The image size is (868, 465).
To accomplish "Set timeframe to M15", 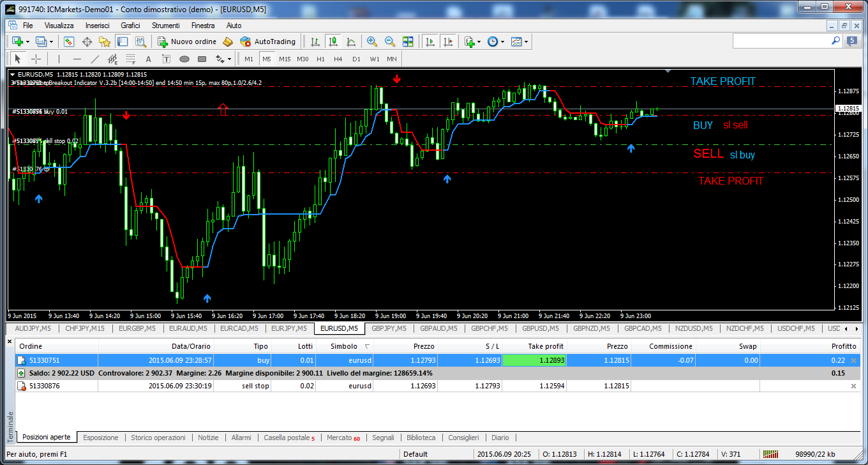I will tap(285, 59).
